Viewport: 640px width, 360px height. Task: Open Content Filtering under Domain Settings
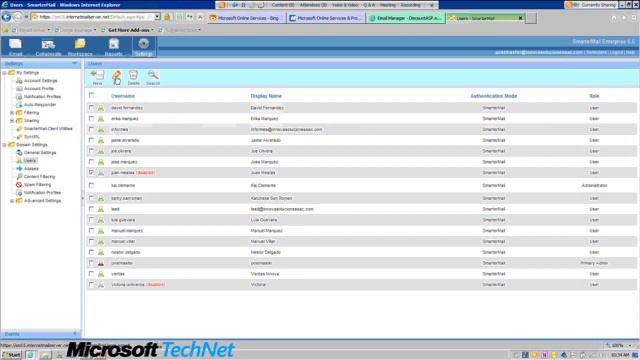[x=39, y=177]
